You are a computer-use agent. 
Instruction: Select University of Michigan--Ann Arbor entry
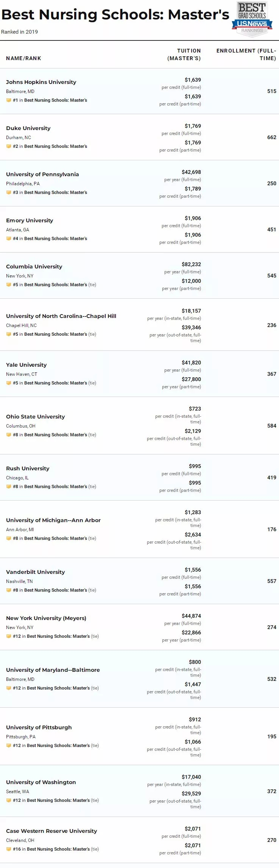53,520
